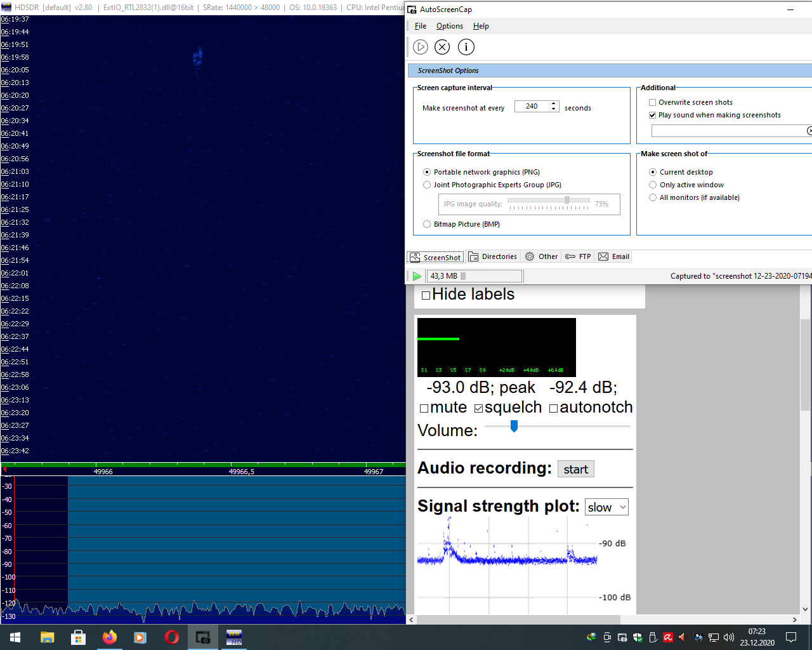Click the first colorful tray icon left of the camera
812x650 pixels.
[x=592, y=637]
